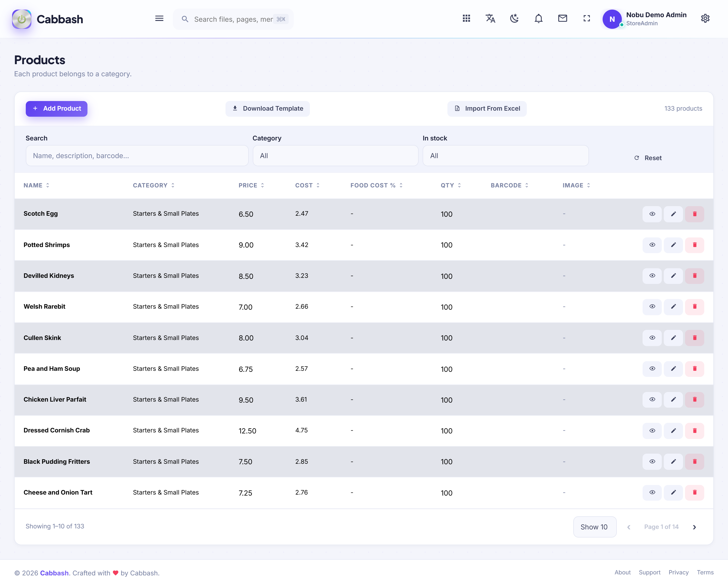728x586 pixels.
Task: Click Import From Excel button
Action: pyautogui.click(x=487, y=109)
